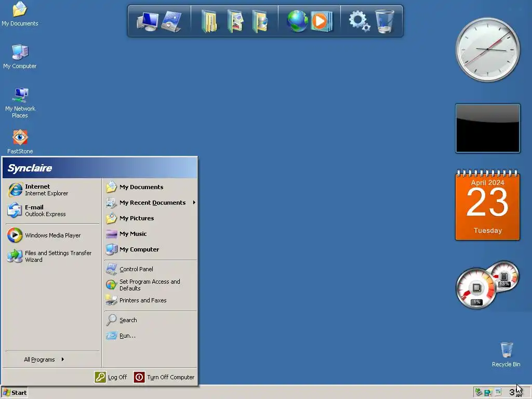Image resolution: width=532 pixels, height=399 pixels.
Task: Open the pictures folder icon in the dock
Action: [235, 21]
